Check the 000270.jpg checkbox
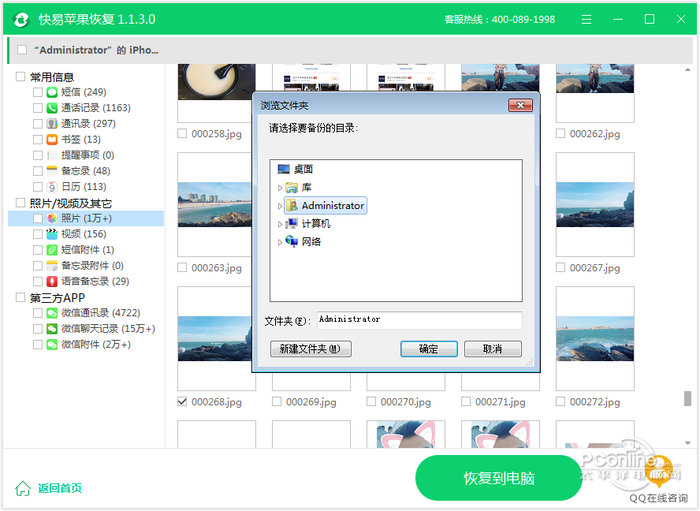The height and width of the screenshot is (511, 700). tap(371, 402)
